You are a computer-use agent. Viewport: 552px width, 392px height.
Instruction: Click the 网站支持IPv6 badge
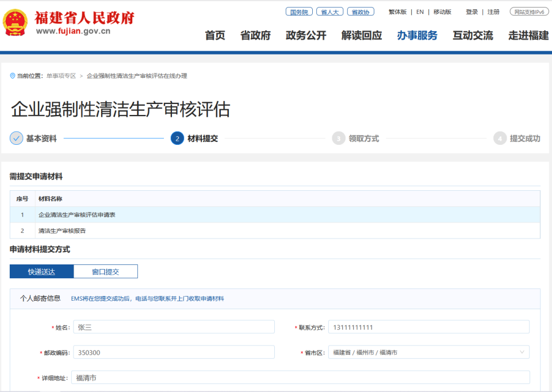529,11
